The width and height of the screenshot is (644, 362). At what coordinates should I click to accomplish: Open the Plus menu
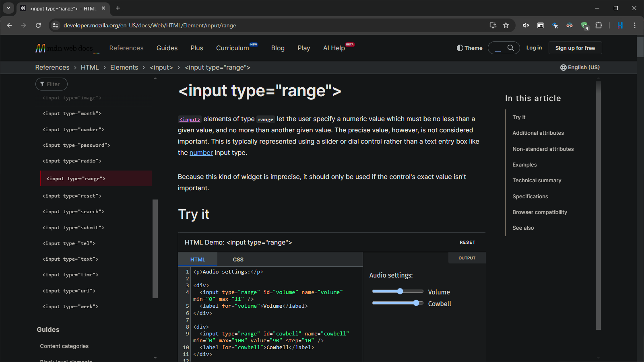pyautogui.click(x=197, y=48)
